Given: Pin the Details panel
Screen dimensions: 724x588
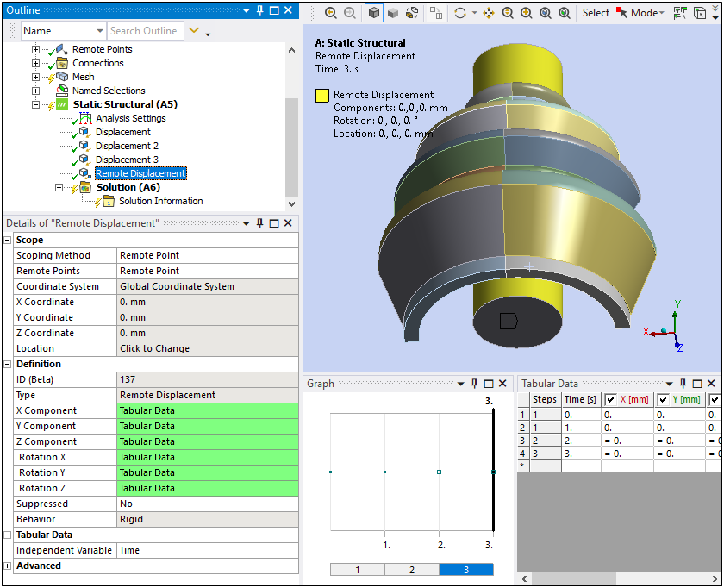Looking at the screenshot, I should coord(260,223).
